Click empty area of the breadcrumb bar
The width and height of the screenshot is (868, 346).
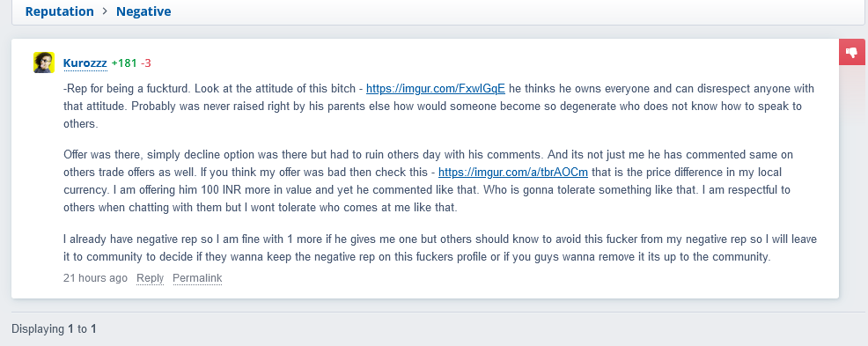point(498,11)
